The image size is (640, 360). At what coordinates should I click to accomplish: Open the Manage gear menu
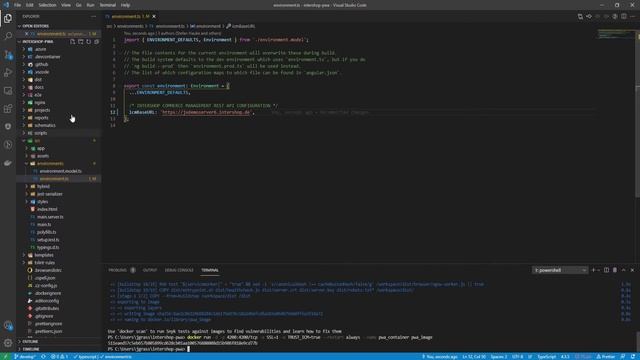pyautogui.click(x=8, y=343)
